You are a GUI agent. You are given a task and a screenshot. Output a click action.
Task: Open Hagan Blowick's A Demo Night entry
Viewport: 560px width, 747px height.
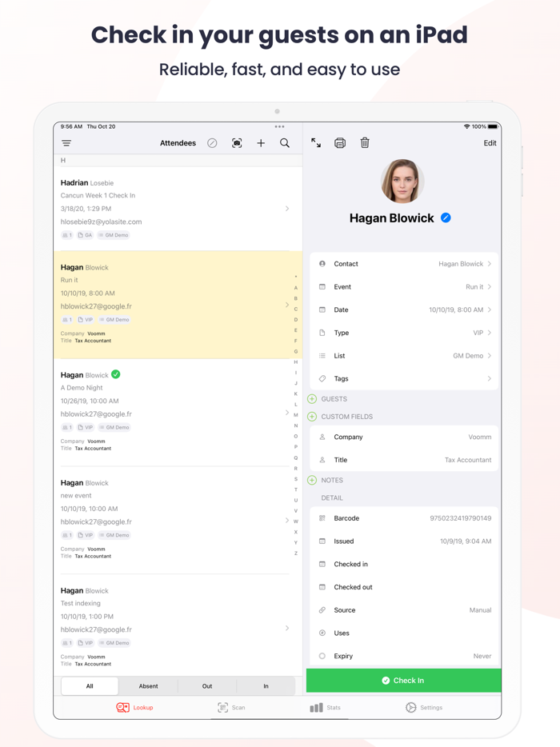pos(178,412)
